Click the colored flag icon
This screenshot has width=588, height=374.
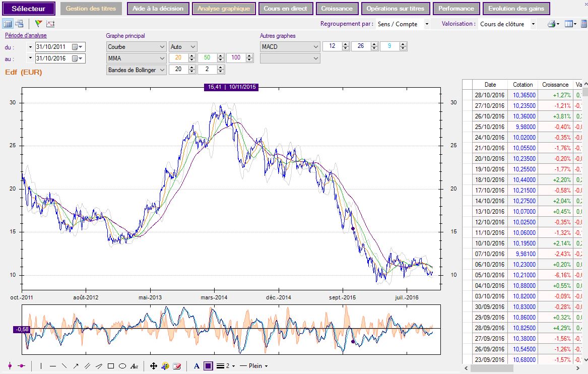tap(39, 24)
